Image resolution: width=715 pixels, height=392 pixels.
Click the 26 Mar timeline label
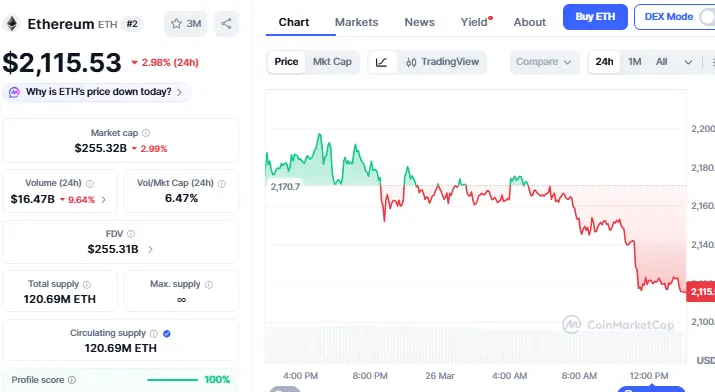[x=440, y=376]
